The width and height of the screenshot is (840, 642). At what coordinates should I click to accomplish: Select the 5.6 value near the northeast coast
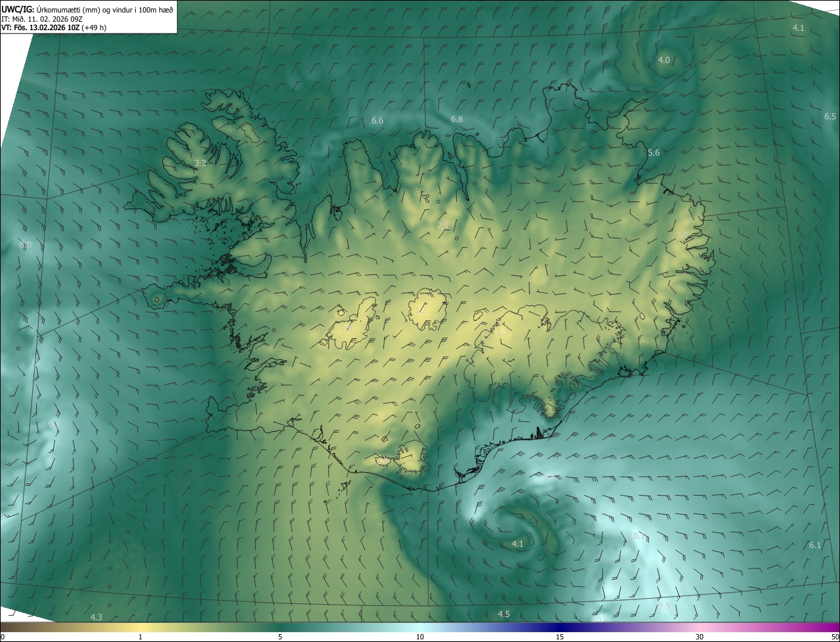(654, 152)
